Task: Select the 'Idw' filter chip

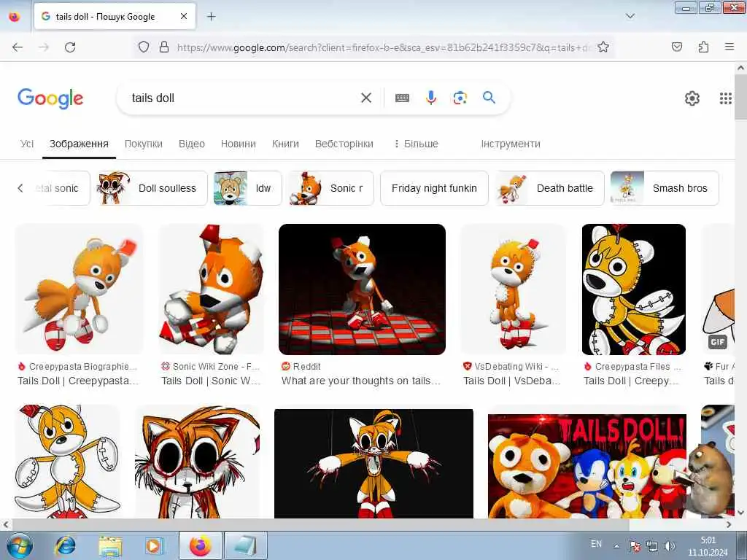Action: click(x=248, y=188)
